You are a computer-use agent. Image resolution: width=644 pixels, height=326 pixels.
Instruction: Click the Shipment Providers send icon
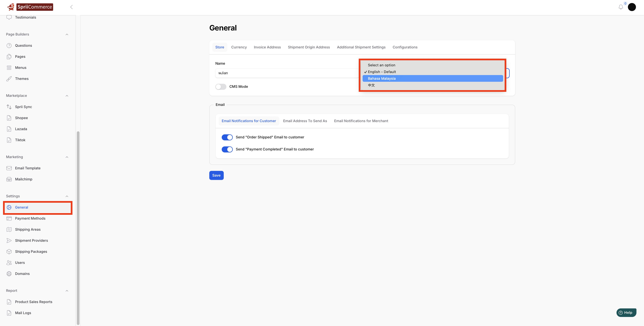pyautogui.click(x=9, y=241)
